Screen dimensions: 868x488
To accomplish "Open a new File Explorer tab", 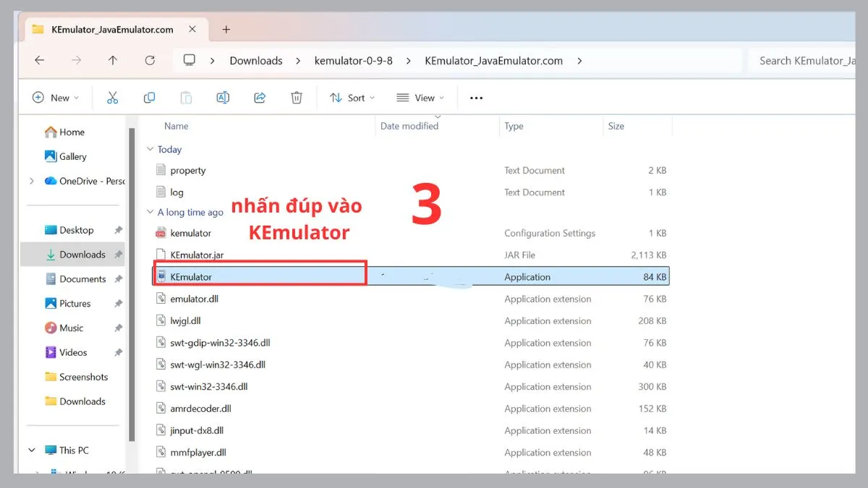I will (x=226, y=29).
